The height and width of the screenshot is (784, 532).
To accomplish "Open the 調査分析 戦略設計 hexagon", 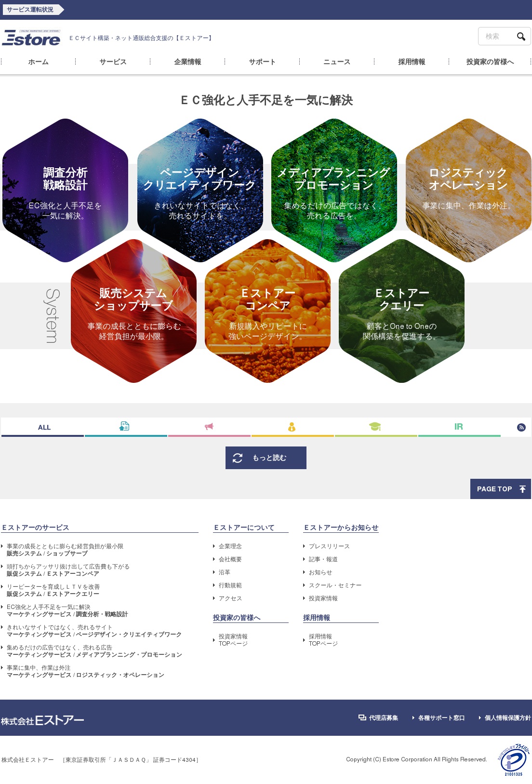I will pos(65,190).
